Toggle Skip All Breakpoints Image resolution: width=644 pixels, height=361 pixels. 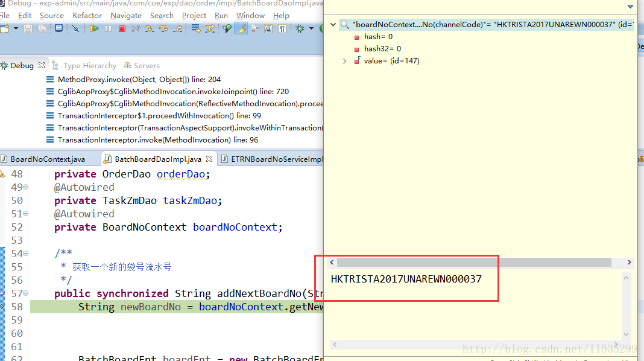click(75, 28)
